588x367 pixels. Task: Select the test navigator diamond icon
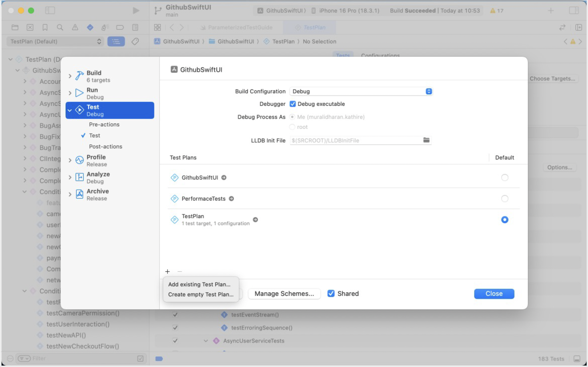90,27
